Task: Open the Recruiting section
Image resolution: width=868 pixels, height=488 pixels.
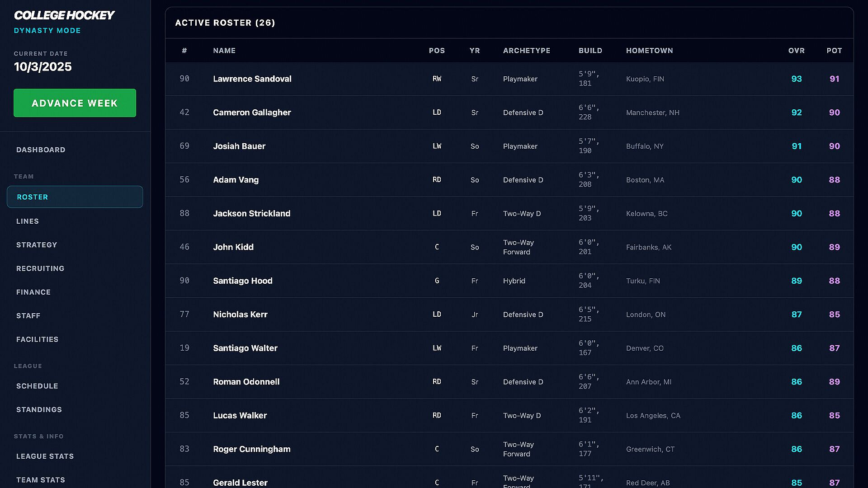Action: [40, 268]
